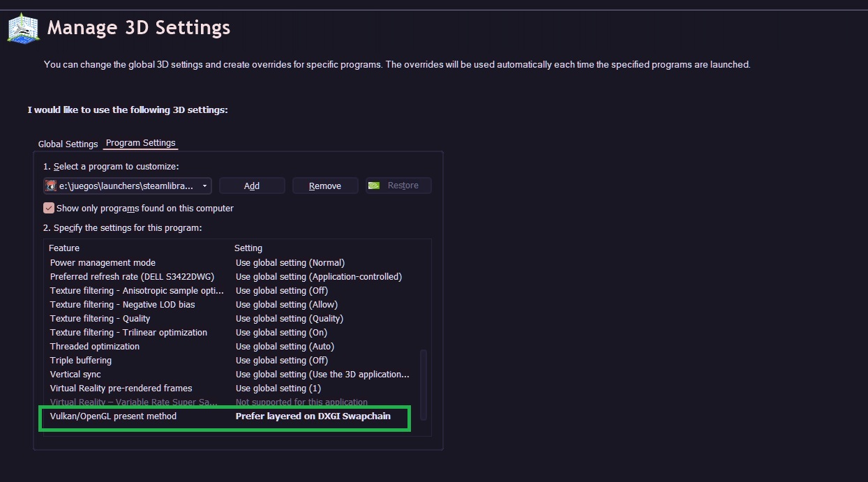Select Texture filtering - Quality row
Screen dimensions: 868x482
[100, 319]
